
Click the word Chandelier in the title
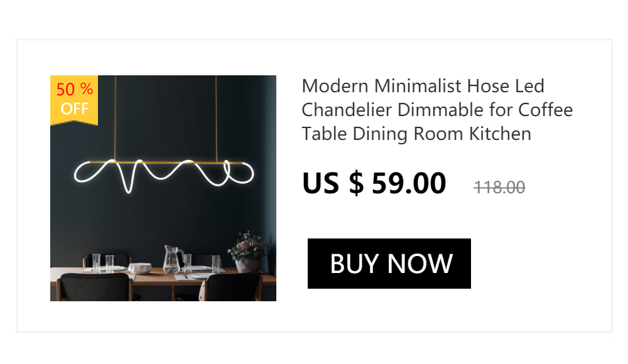[347, 110]
